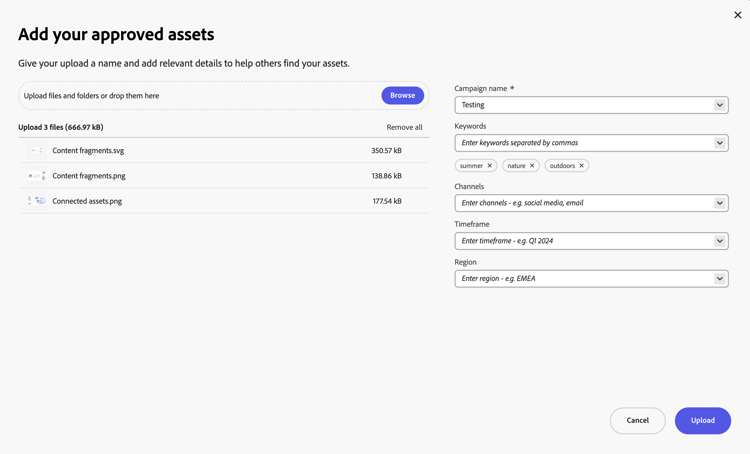Focus the Keywords input field

click(584, 143)
